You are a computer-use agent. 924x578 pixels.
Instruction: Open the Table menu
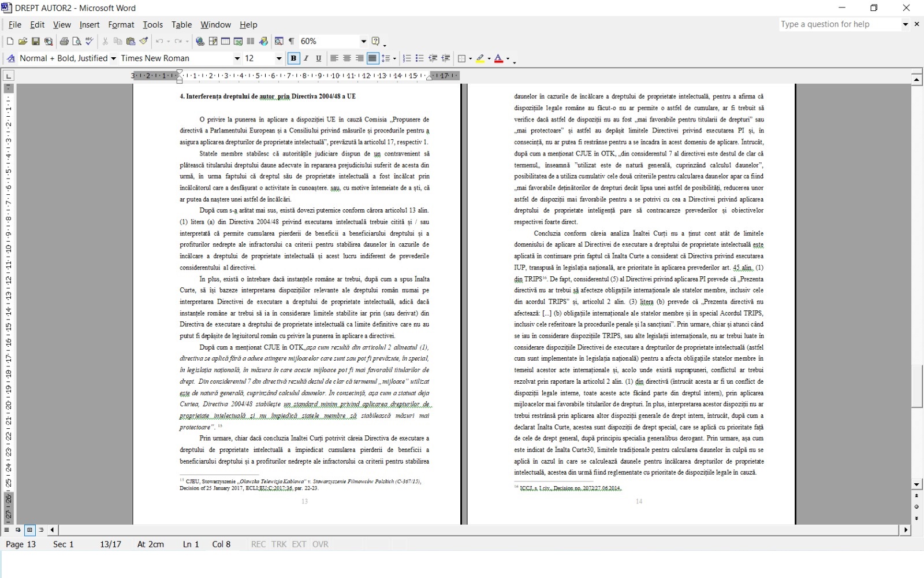point(181,25)
